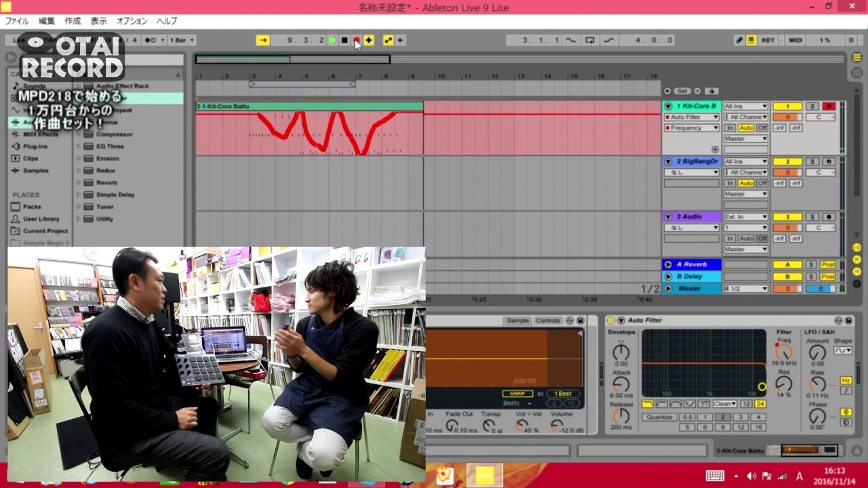
Task: Open the 作成 menu
Action: [x=73, y=21]
